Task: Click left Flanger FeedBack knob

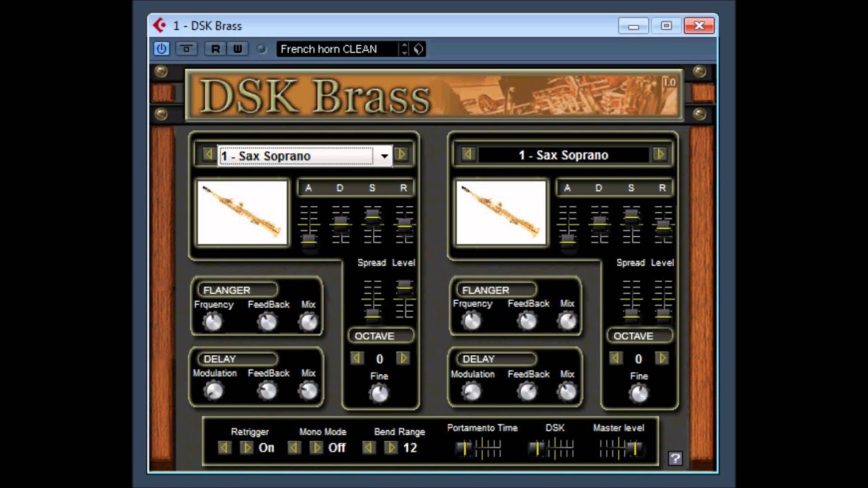Action: pos(267,322)
